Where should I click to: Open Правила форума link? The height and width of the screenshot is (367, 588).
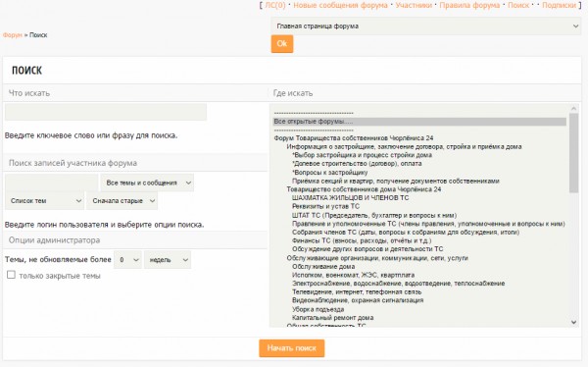(x=469, y=5)
